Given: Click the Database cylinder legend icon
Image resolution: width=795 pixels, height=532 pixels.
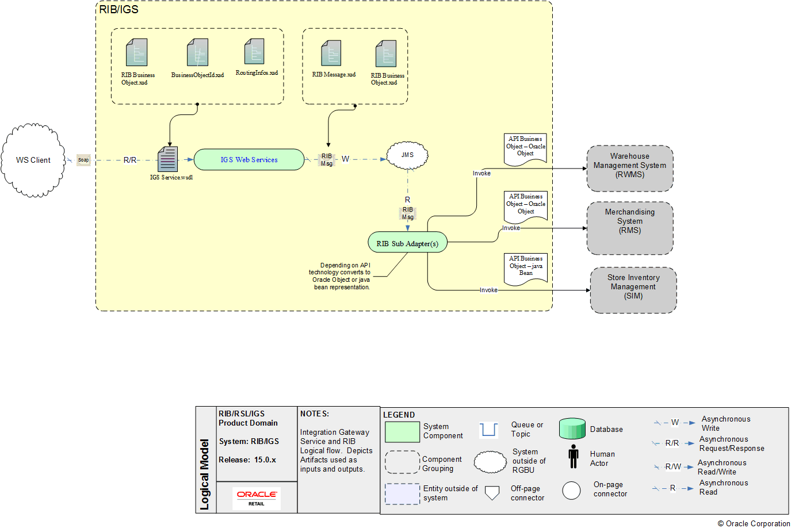Looking at the screenshot, I should coord(572,428).
